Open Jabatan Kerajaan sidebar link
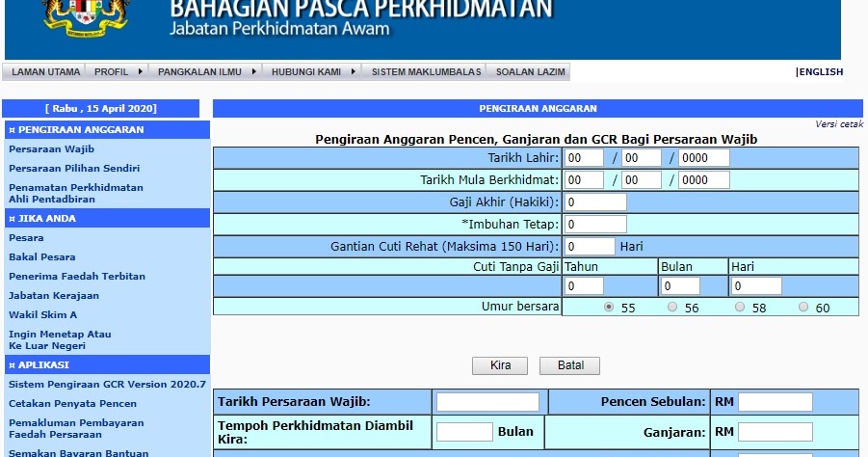This screenshot has width=868, height=457. [54, 296]
